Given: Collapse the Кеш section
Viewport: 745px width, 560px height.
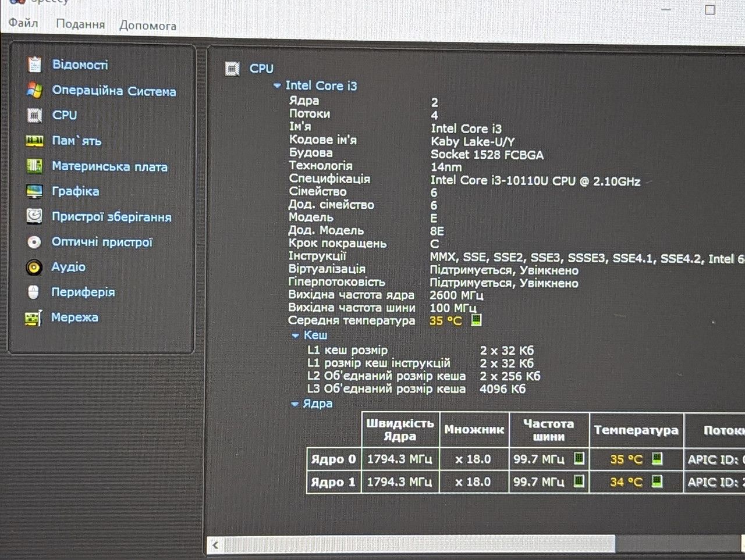Looking at the screenshot, I should pyautogui.click(x=296, y=336).
